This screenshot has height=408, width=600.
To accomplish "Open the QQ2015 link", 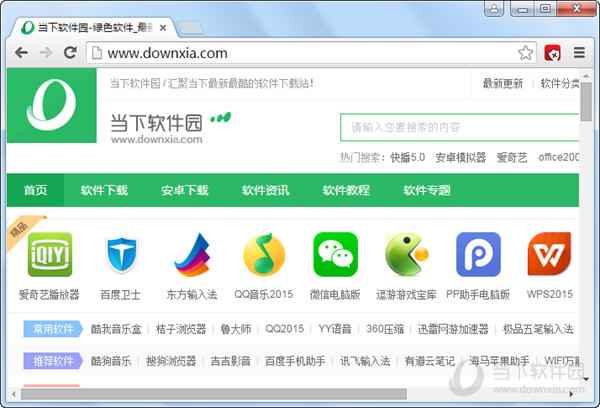I will click(284, 329).
